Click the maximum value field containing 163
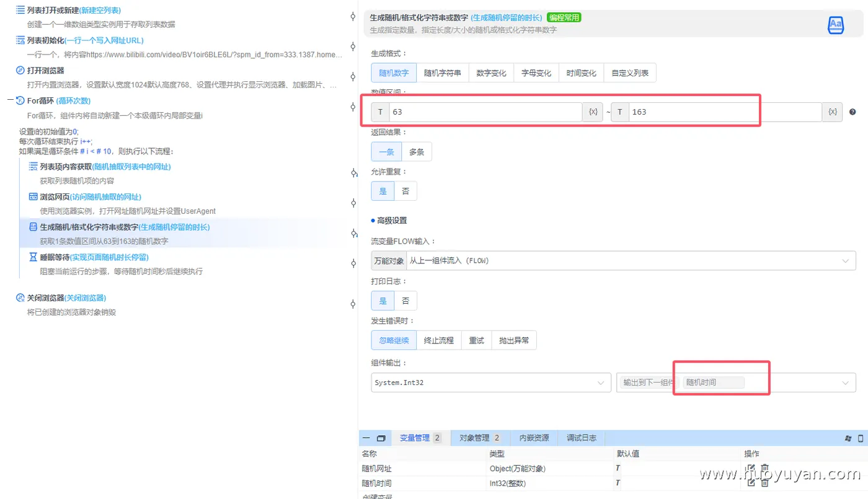The image size is (868, 499). pyautogui.click(x=725, y=112)
